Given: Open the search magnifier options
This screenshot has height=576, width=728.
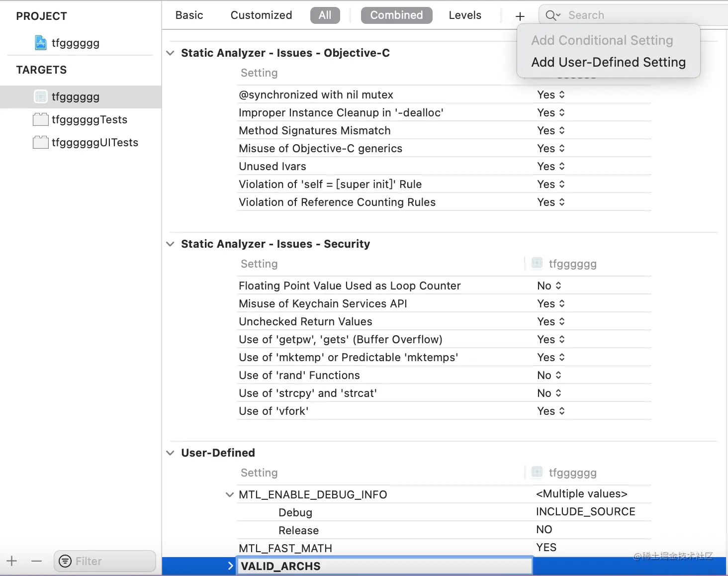Looking at the screenshot, I should (553, 15).
